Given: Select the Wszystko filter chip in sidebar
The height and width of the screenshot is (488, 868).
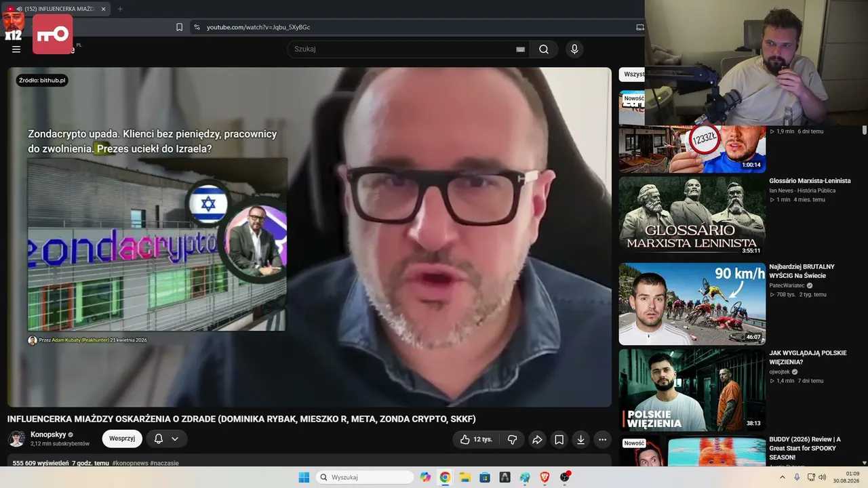Looking at the screenshot, I should pos(632,75).
